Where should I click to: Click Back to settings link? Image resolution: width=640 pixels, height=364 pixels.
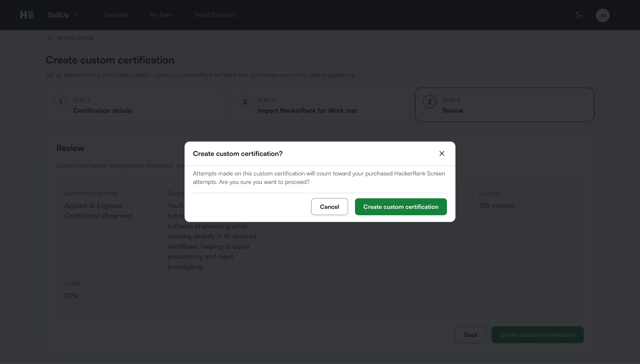coord(76,38)
